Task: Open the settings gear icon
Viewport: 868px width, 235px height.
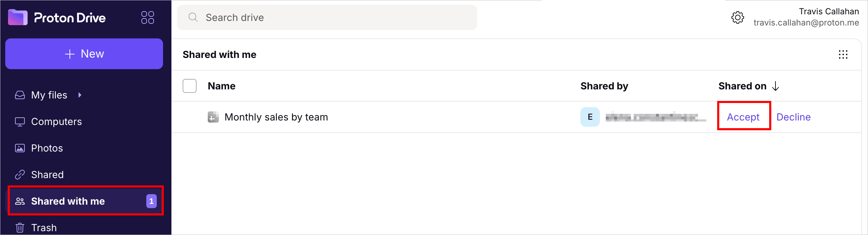Action: 738,17
